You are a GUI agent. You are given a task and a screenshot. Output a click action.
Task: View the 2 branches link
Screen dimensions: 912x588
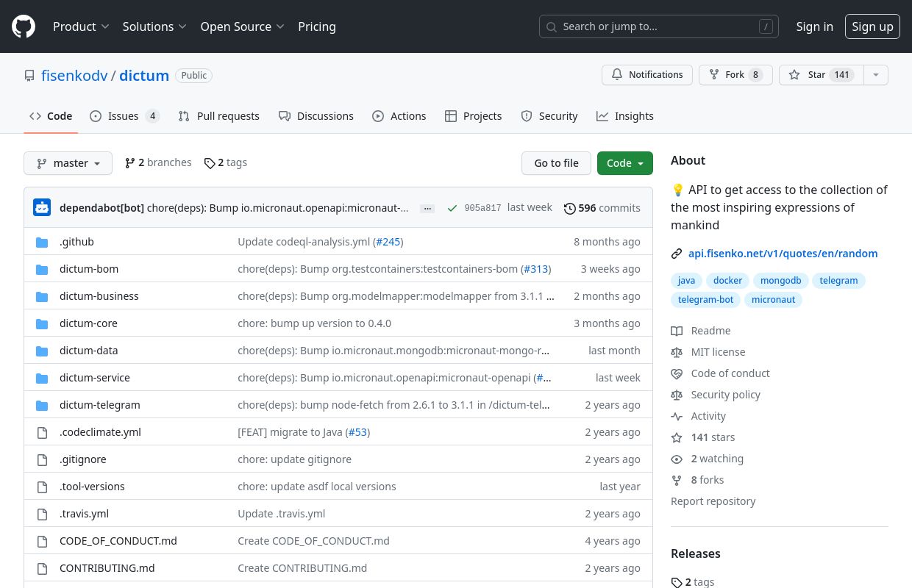click(x=158, y=162)
